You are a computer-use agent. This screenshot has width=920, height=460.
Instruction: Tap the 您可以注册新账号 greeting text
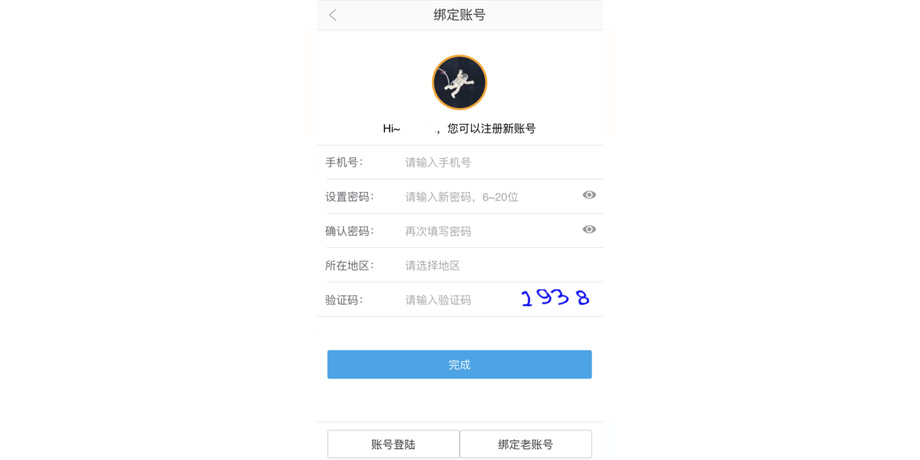click(x=492, y=129)
